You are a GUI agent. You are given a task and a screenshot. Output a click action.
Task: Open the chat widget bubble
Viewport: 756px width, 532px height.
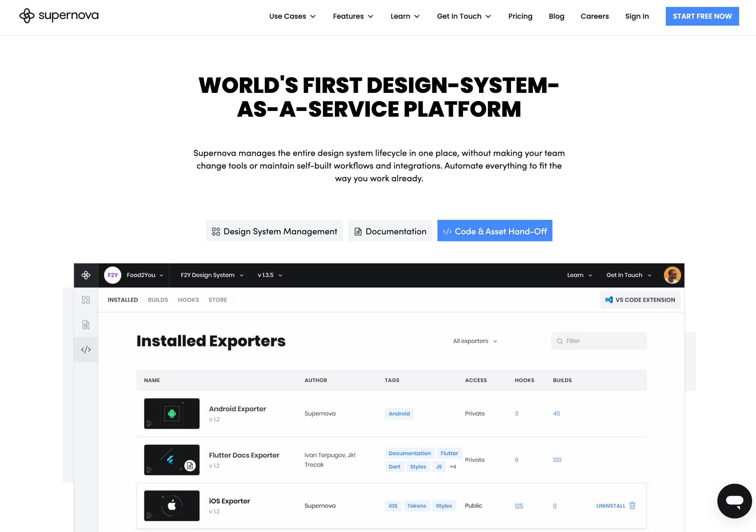click(x=734, y=501)
